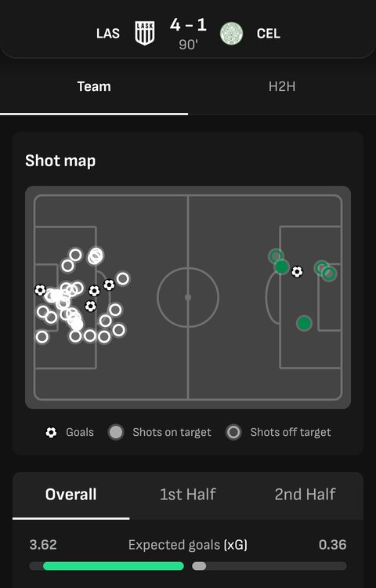Click the solid green Celtic shot near penalty spot

(304, 323)
